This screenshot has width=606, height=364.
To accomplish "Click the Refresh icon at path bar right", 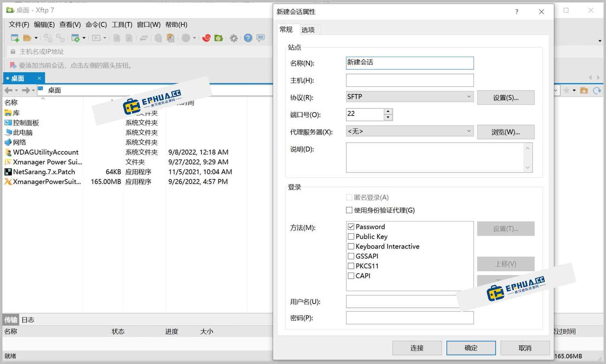I will (597, 90).
